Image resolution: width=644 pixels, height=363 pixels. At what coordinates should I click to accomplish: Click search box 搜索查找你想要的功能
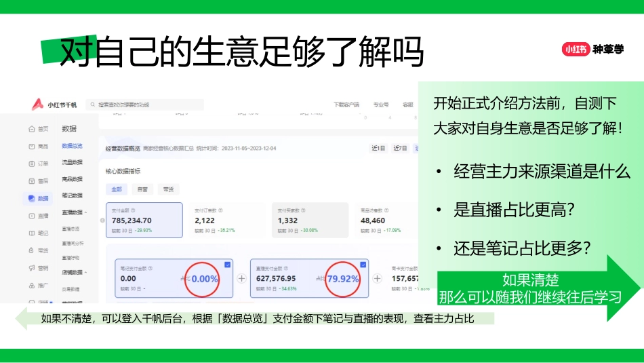[145, 104]
